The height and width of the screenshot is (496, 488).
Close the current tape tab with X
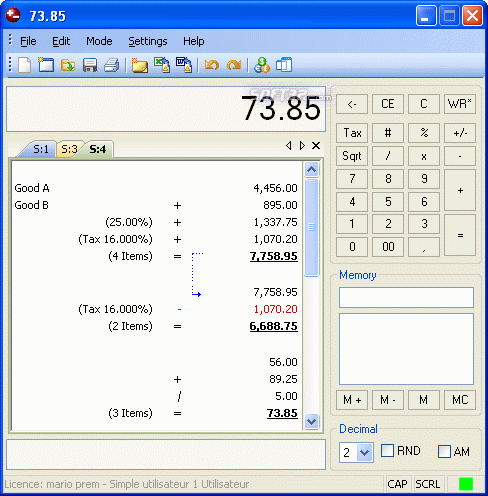click(x=316, y=145)
